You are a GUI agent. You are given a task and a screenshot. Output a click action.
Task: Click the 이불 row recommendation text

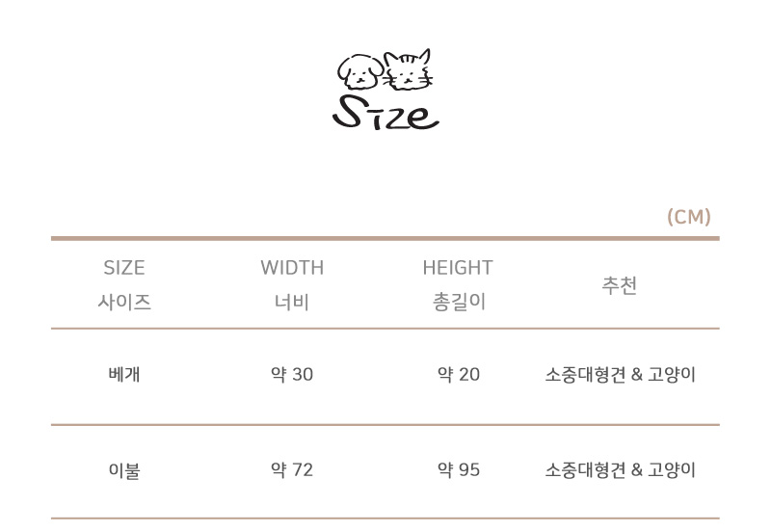coord(620,470)
